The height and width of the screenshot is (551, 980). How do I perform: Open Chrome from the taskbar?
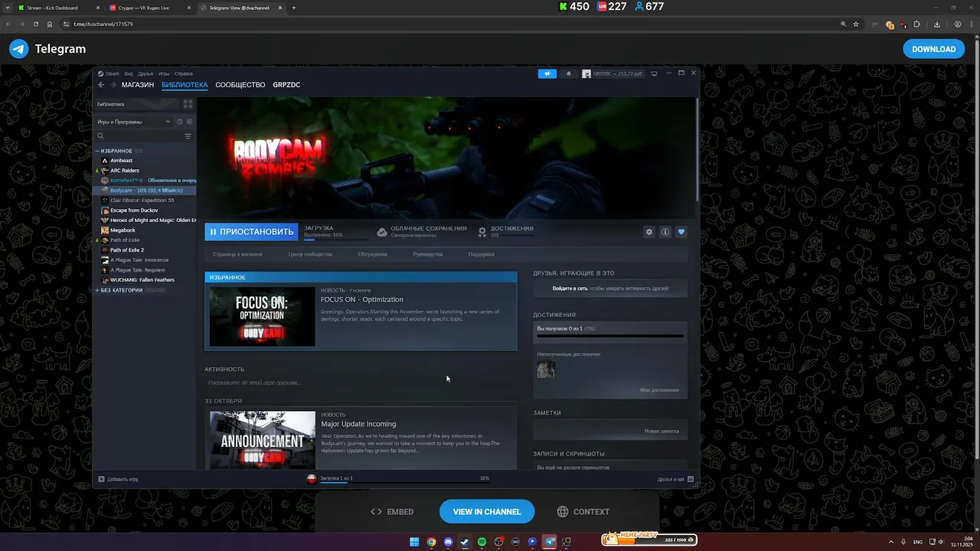(x=431, y=542)
